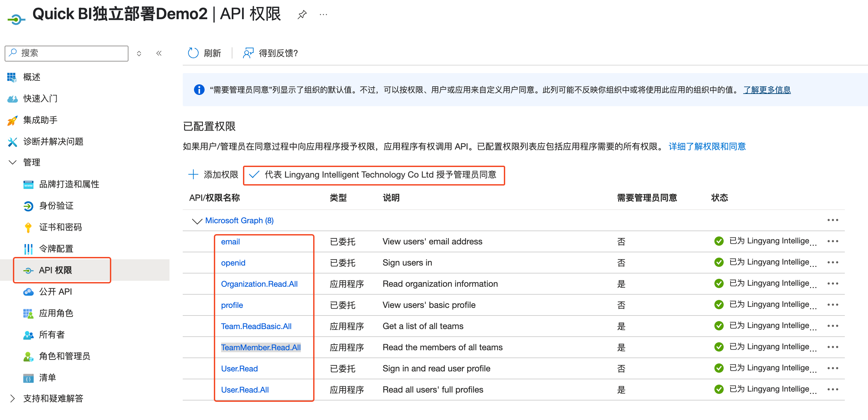The height and width of the screenshot is (420, 868).
Task: Open Microsoft Graph (8) link
Action: tap(239, 221)
